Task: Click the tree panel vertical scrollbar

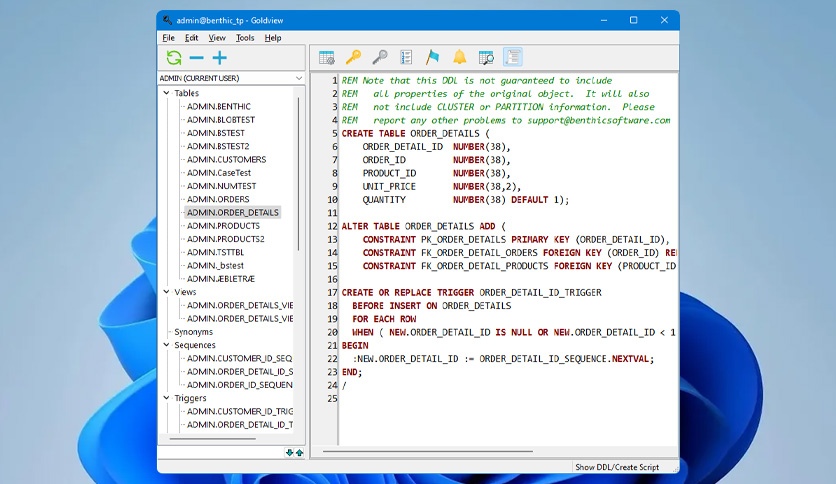Action: (x=299, y=173)
